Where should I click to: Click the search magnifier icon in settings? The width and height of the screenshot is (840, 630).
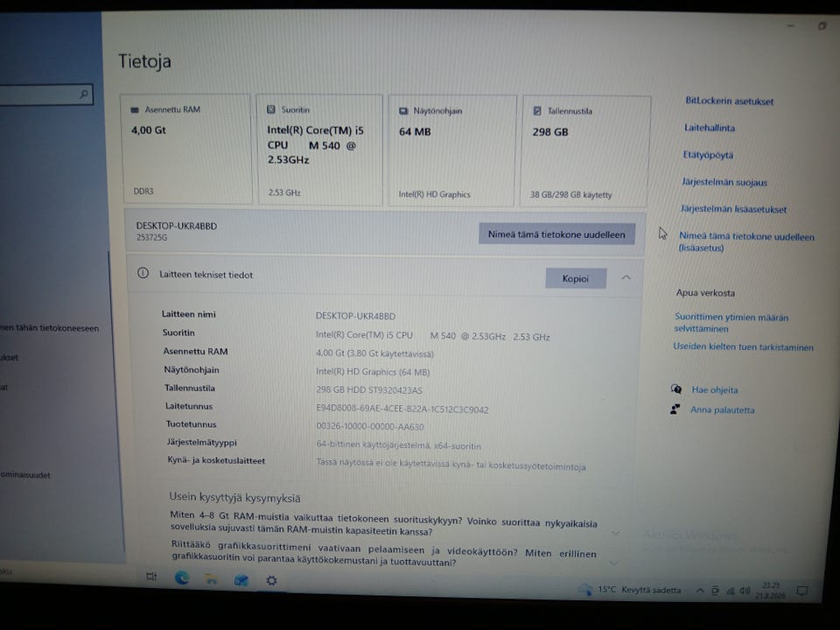pos(84,94)
